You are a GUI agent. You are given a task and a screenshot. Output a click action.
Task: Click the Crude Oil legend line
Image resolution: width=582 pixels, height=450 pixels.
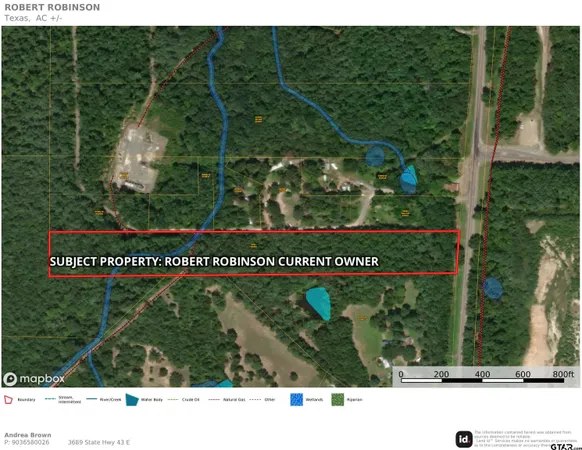pyautogui.click(x=173, y=400)
